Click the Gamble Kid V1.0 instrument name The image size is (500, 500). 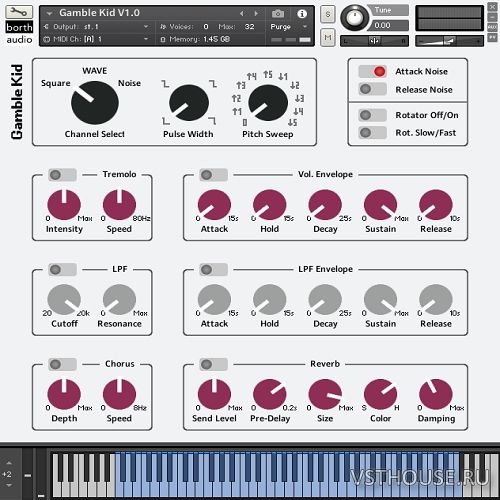99,13
